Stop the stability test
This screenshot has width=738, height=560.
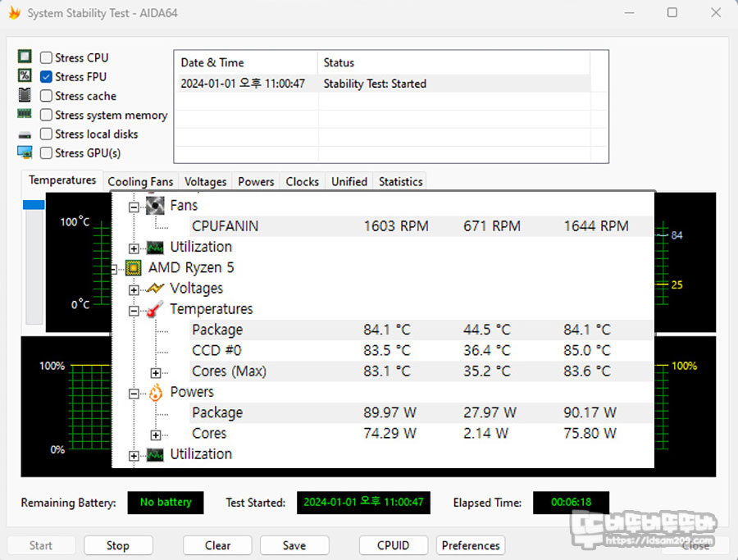[117, 545]
